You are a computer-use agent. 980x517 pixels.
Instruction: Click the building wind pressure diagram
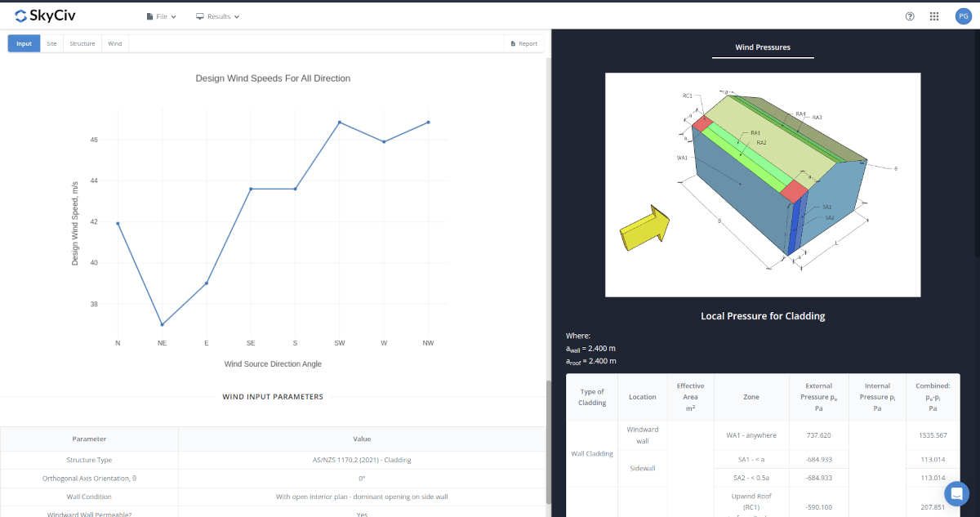763,184
